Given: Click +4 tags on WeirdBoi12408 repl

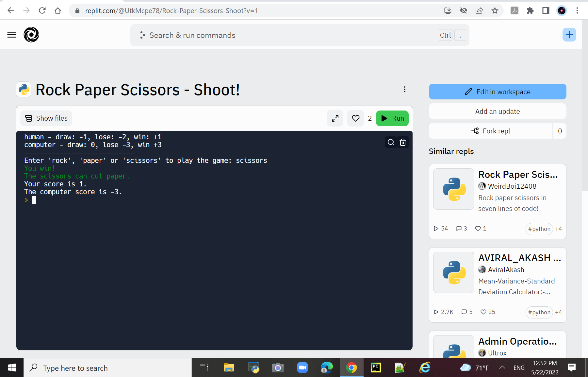Looking at the screenshot, I should click(x=559, y=229).
